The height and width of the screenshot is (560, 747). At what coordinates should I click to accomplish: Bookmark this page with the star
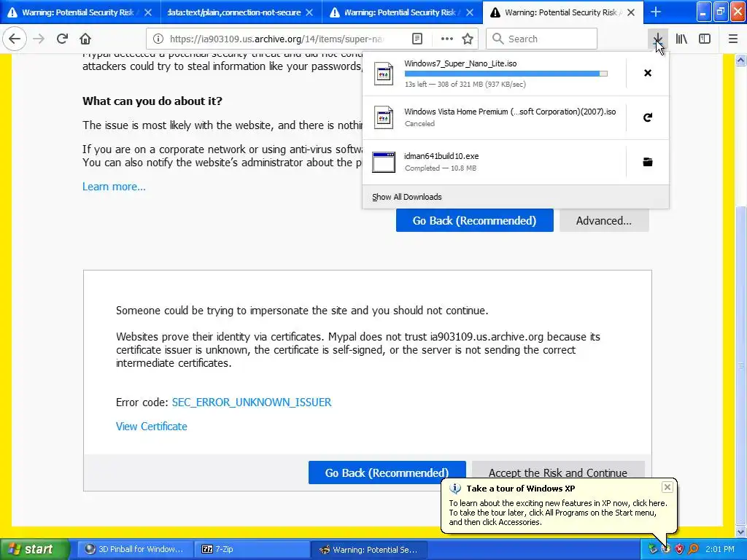[468, 39]
